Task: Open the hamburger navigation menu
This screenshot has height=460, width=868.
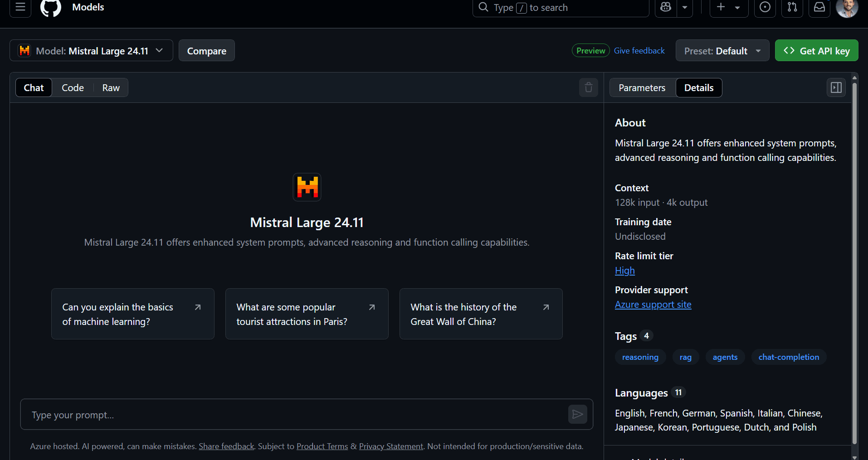Action: pos(20,7)
